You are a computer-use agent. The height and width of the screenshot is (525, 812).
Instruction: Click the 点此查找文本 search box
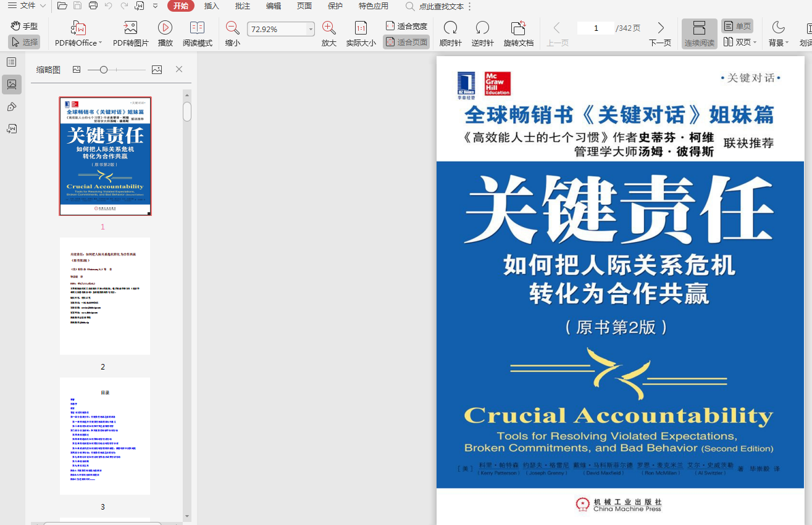tap(435, 6)
